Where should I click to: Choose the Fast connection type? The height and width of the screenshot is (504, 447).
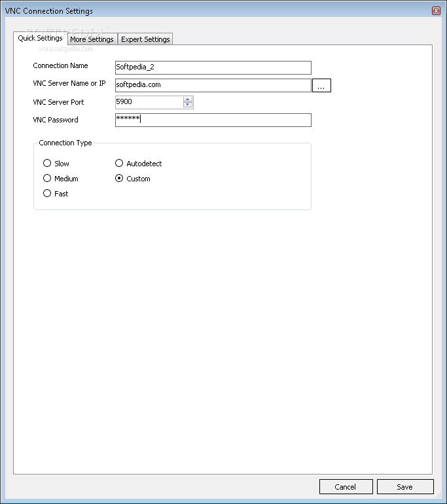pos(56,194)
